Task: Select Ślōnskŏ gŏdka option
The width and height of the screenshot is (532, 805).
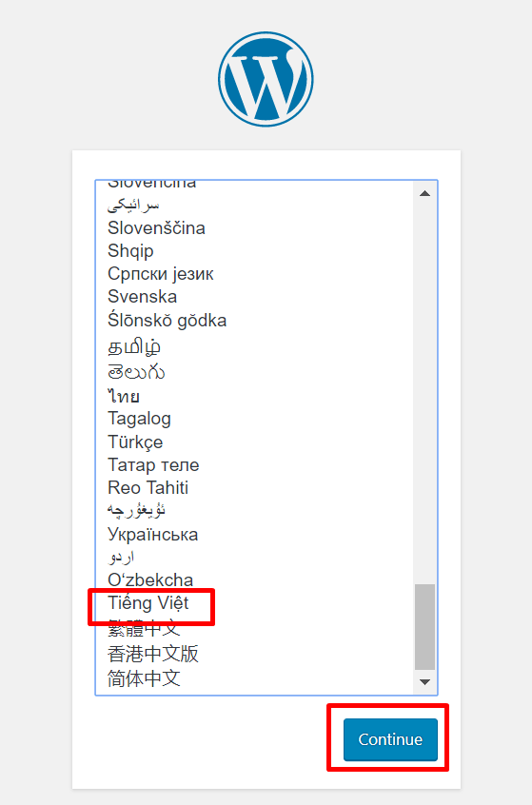Action: pyautogui.click(x=167, y=321)
